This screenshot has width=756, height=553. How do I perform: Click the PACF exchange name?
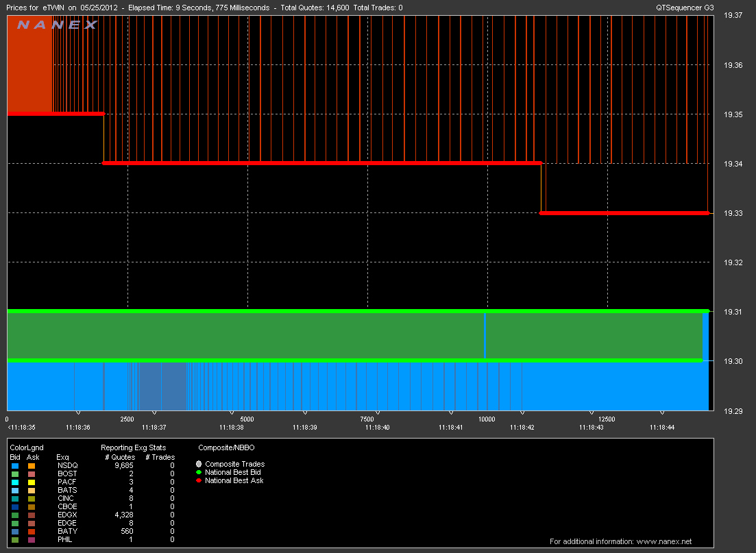[x=67, y=482]
